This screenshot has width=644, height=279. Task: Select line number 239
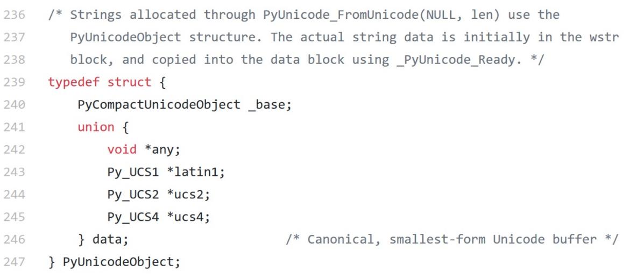click(x=15, y=82)
